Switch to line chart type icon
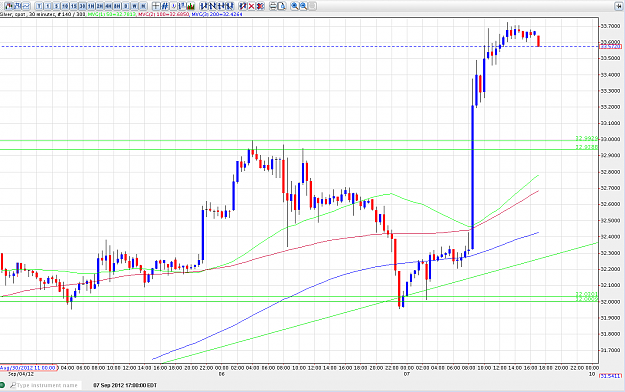The height and width of the screenshot is (392, 625). pyautogui.click(x=26, y=6)
